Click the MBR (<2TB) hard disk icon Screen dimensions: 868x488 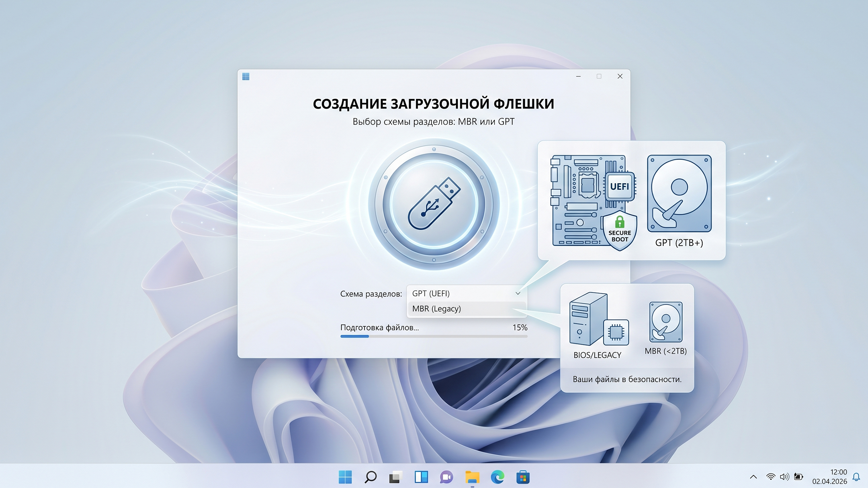[666, 322]
